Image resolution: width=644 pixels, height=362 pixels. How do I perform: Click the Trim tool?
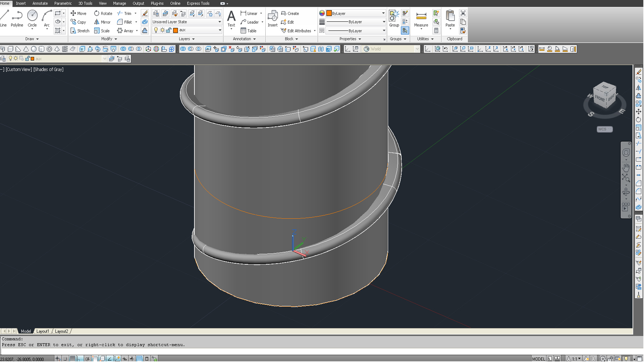click(124, 13)
